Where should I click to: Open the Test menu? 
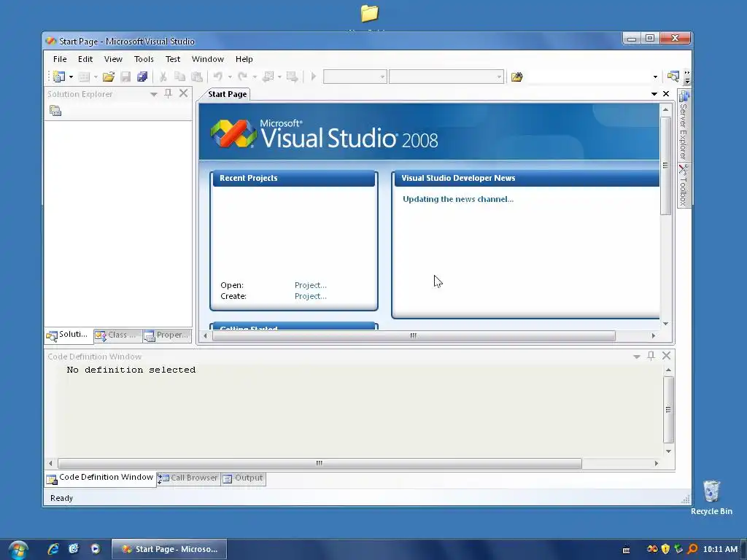(172, 59)
